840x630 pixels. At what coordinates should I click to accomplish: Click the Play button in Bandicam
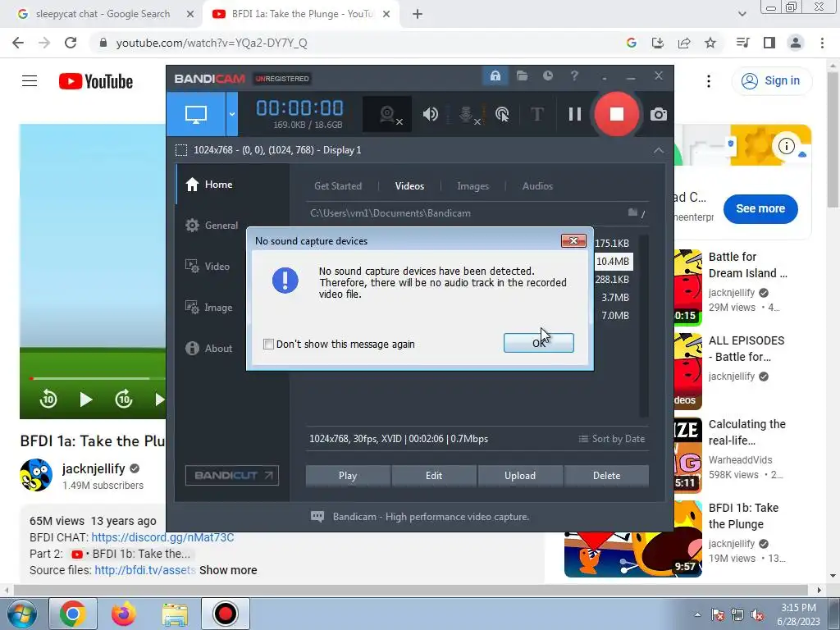pyautogui.click(x=348, y=476)
